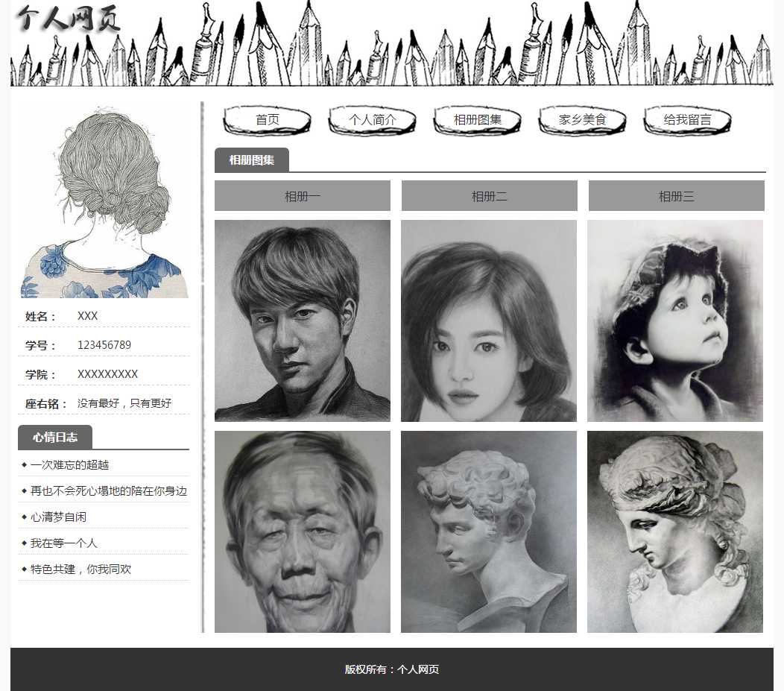
Task: Click the 给我留言 navigation button
Action: (x=687, y=120)
